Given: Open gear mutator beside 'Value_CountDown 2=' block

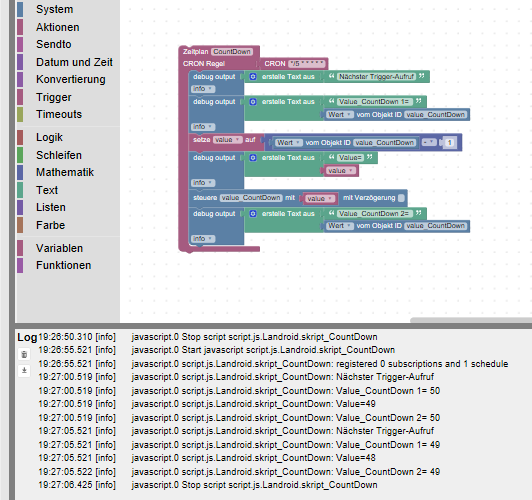Looking at the screenshot, I should 253,214.
